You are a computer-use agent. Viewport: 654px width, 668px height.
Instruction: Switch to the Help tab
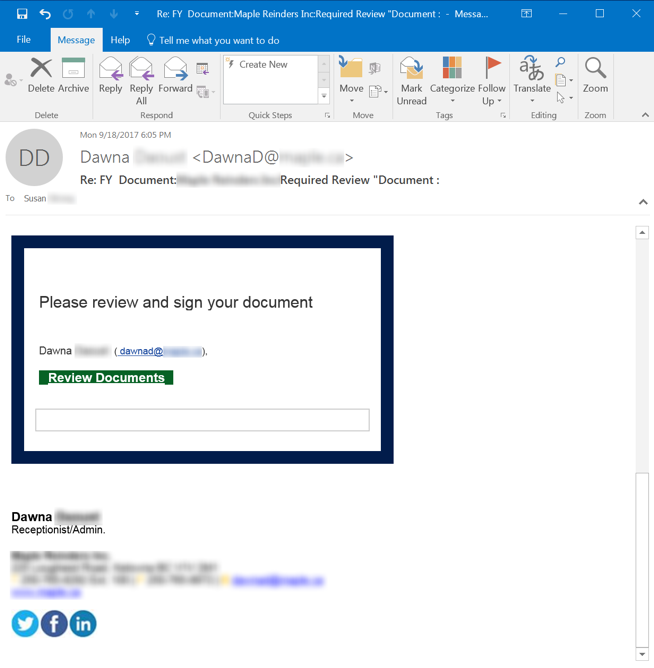coord(120,40)
